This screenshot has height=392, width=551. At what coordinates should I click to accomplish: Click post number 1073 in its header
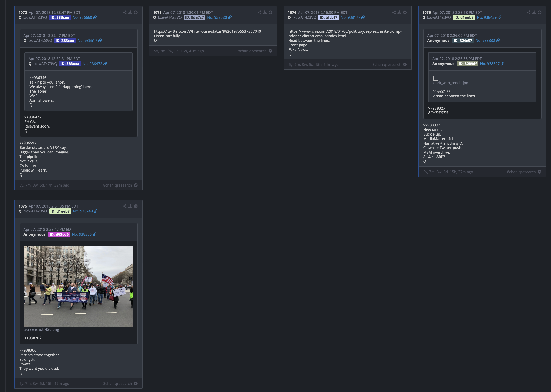(x=157, y=13)
